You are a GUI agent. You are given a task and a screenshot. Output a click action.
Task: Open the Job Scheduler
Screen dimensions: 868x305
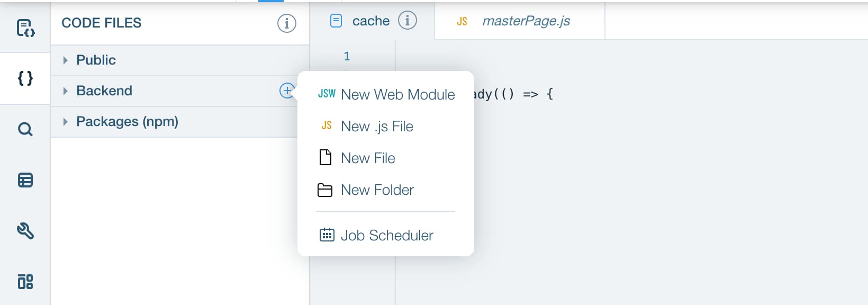386,235
